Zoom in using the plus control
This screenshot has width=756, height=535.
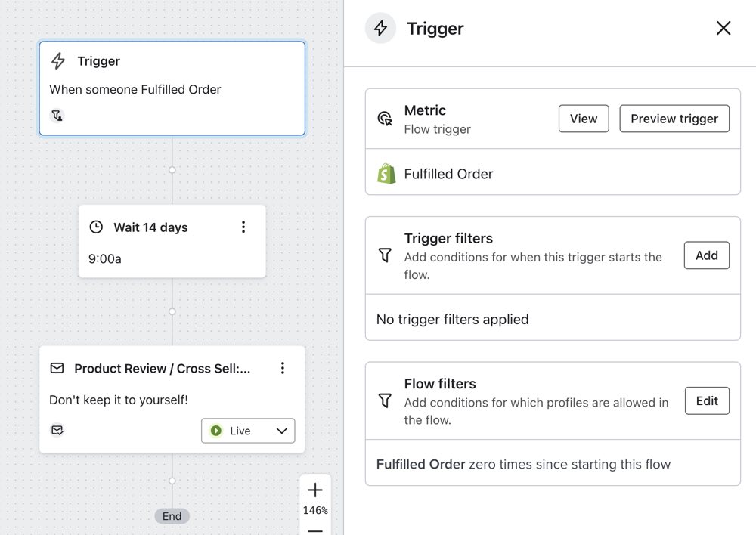[x=315, y=489]
